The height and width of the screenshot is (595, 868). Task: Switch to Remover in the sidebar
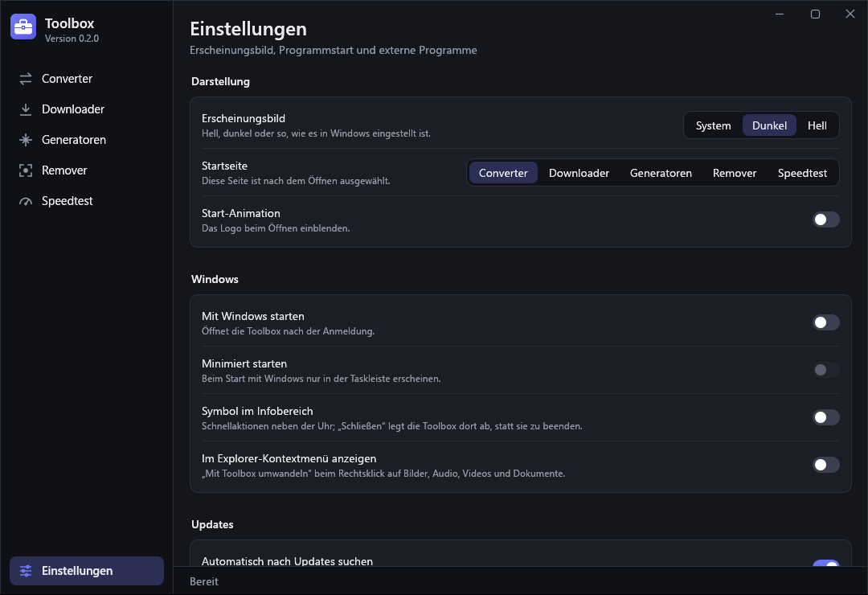[x=64, y=170]
